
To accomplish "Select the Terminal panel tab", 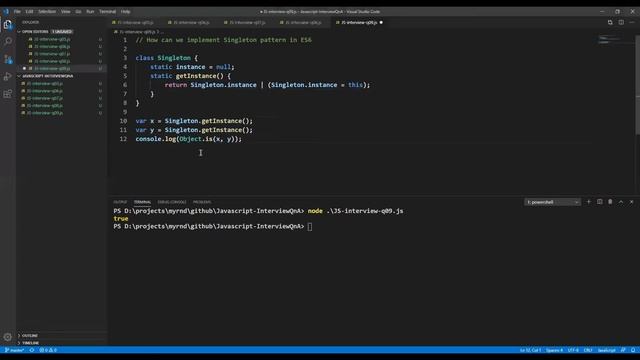I will coord(142,202).
